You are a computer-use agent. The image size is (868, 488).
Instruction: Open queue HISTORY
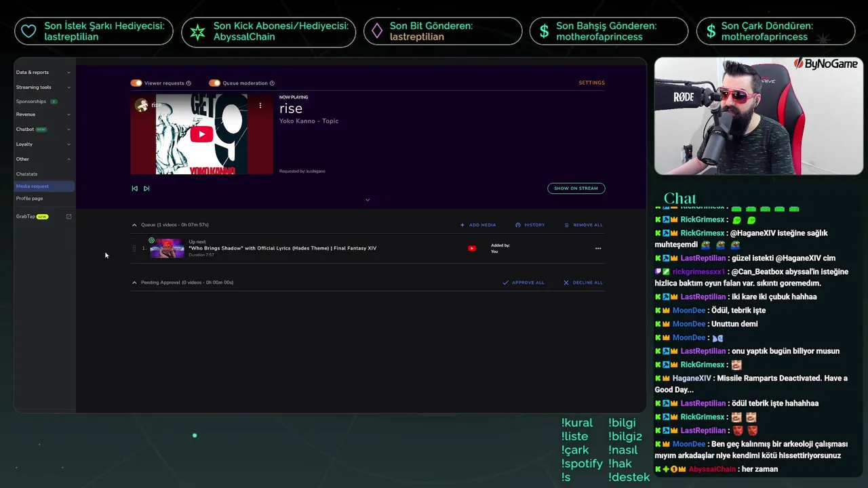coord(530,225)
